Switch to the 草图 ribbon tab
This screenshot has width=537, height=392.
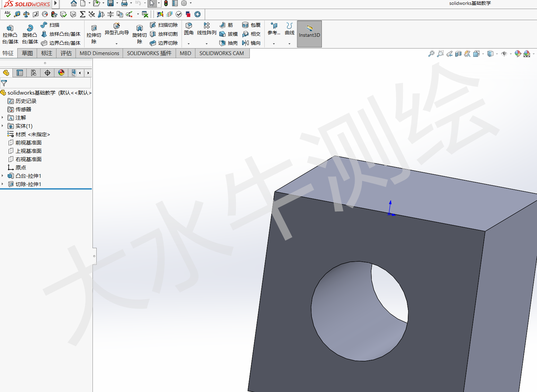point(27,53)
